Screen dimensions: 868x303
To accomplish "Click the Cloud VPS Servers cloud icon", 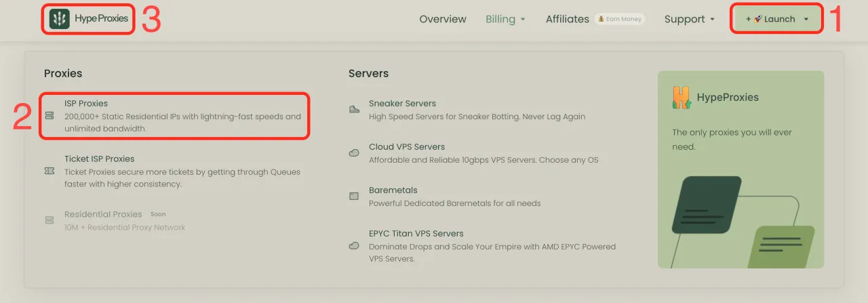I will pyautogui.click(x=354, y=153).
